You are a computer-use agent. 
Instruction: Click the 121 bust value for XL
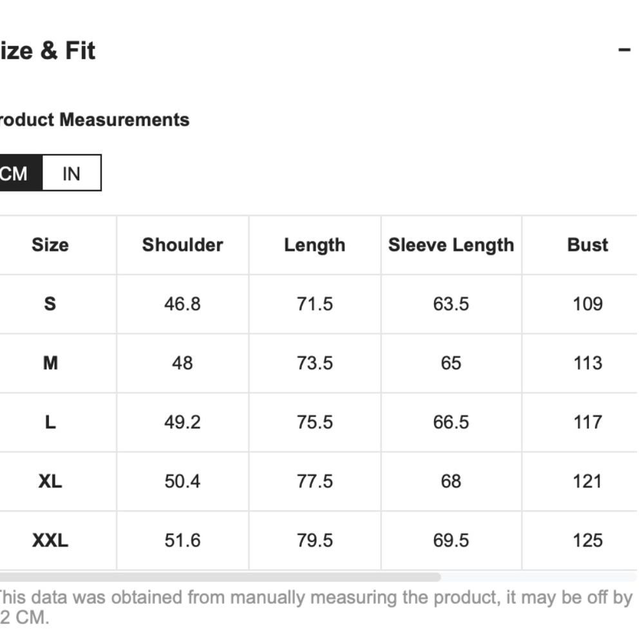tap(587, 481)
